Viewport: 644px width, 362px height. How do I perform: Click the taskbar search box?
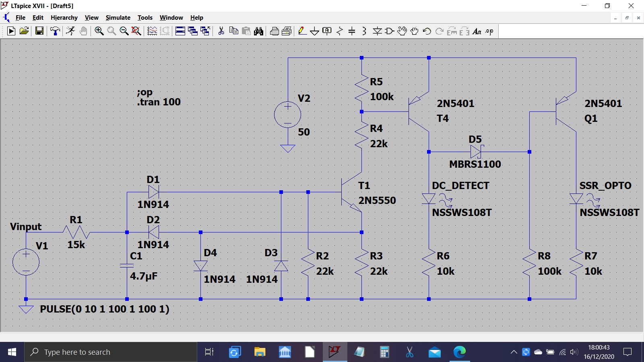(111, 352)
